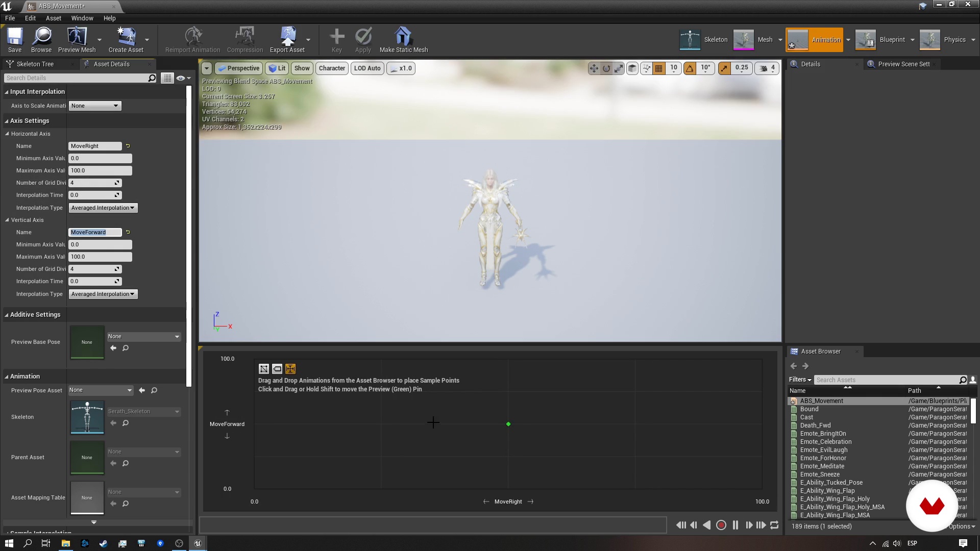This screenshot has height=551, width=980.
Task: Toggle rotation snapping in viewport
Action: tap(690, 68)
